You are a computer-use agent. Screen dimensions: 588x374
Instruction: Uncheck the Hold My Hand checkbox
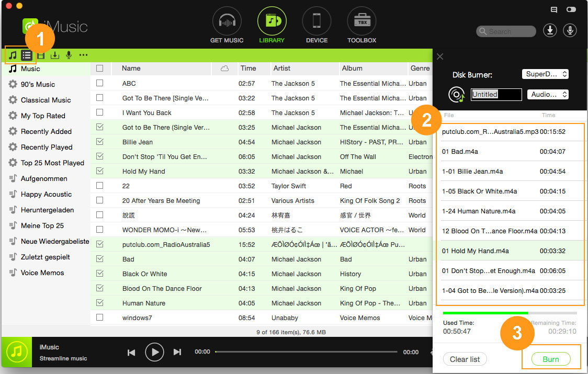click(x=100, y=171)
